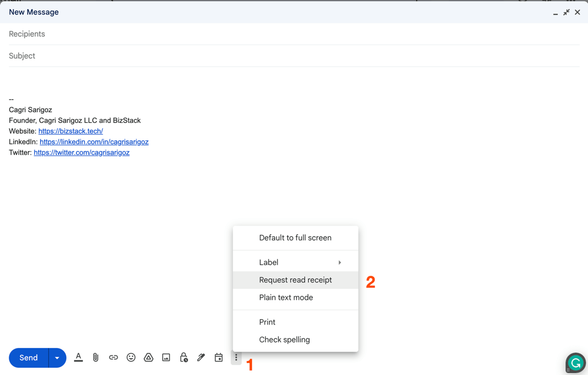Image resolution: width=588 pixels, height=375 pixels.
Task: Enable Plain text mode
Action: (286, 297)
